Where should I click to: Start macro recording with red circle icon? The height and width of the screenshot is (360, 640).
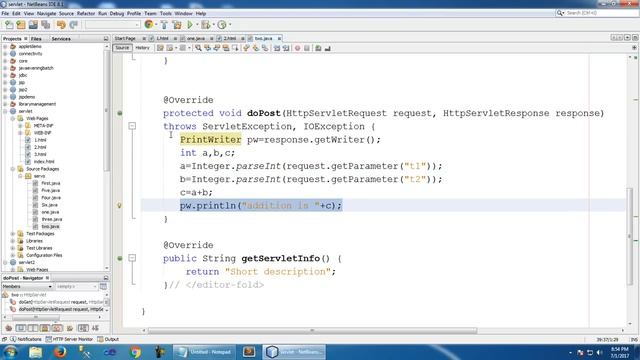click(x=297, y=48)
